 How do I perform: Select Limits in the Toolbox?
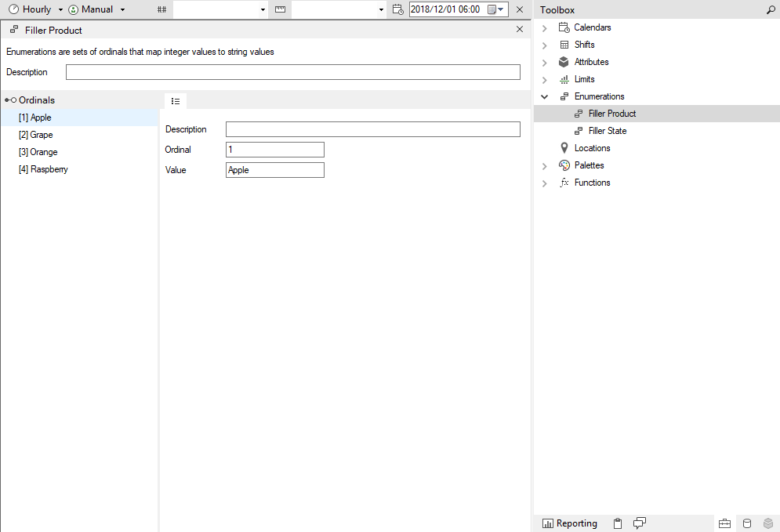pyautogui.click(x=585, y=80)
